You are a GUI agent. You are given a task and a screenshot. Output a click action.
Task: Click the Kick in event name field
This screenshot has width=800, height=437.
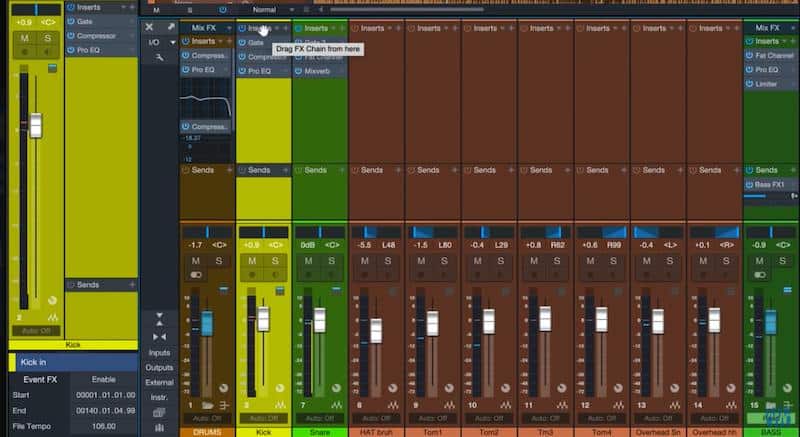pyautogui.click(x=77, y=362)
